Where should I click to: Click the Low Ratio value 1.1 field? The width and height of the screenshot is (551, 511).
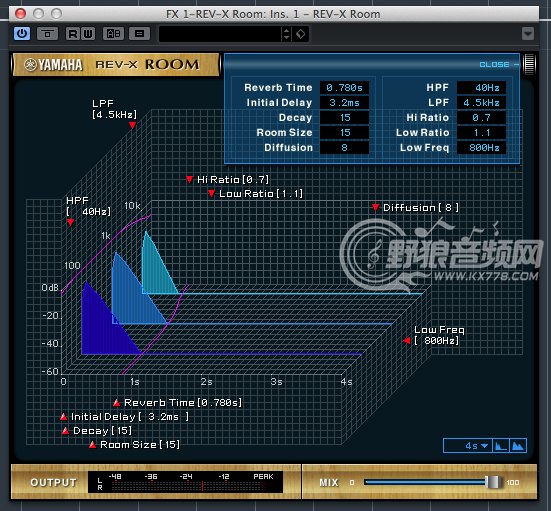coord(481,132)
